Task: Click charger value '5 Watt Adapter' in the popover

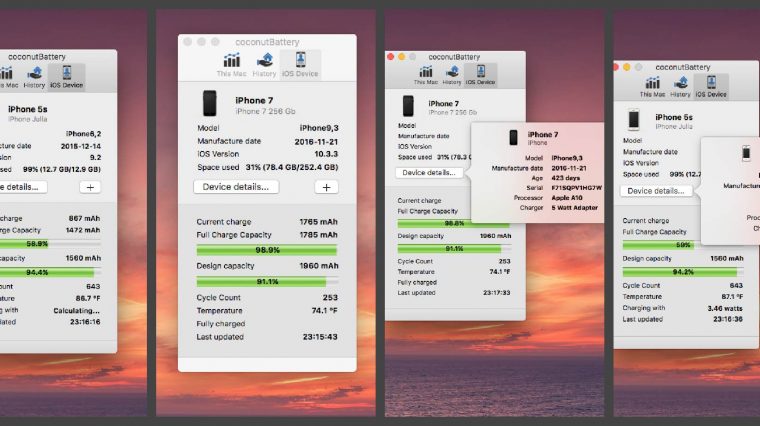Action: click(574, 207)
